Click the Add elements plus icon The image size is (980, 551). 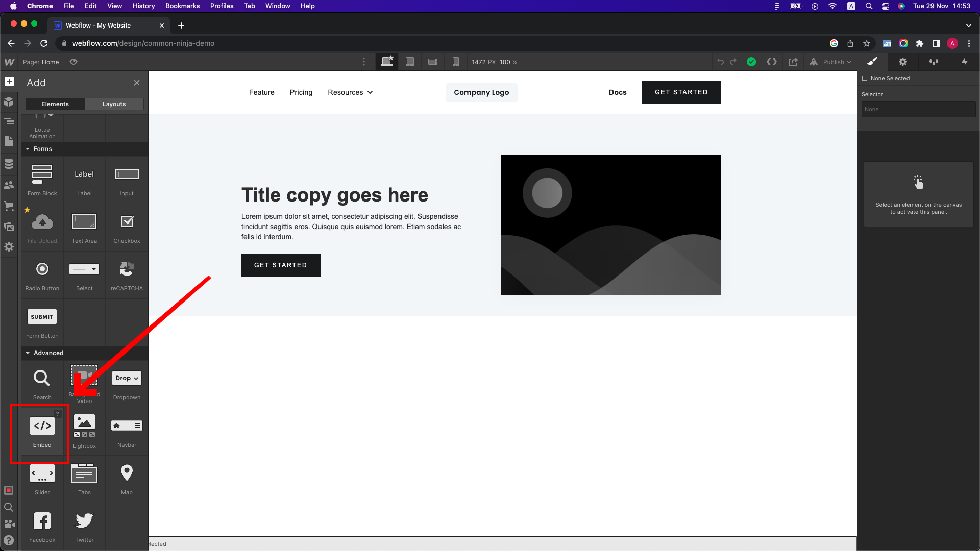(x=9, y=81)
